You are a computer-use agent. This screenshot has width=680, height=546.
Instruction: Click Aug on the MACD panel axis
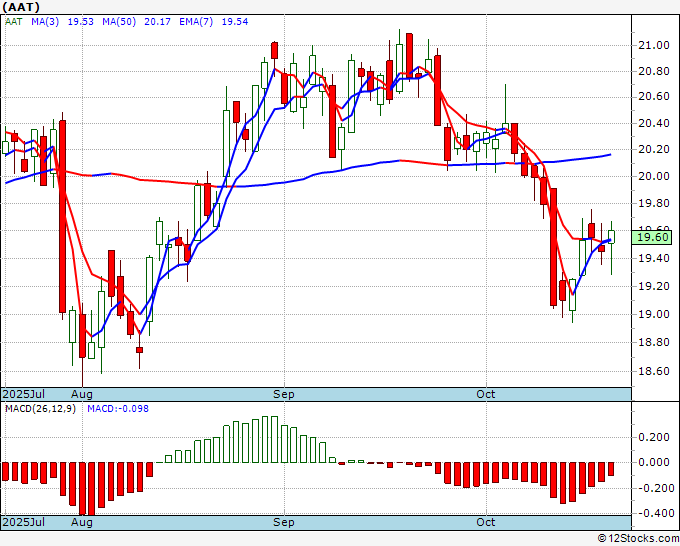pos(82,522)
